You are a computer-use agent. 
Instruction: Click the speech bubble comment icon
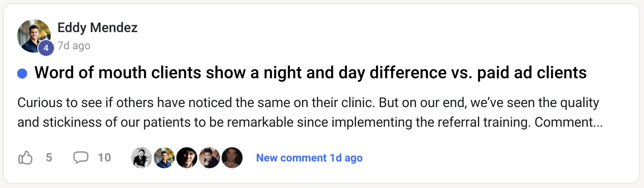coord(81,157)
